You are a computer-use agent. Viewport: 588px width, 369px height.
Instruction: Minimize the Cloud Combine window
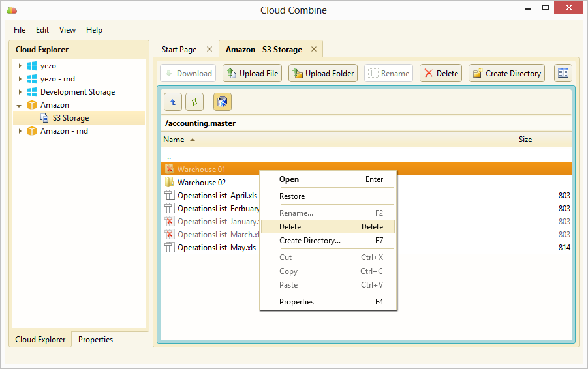pyautogui.click(x=528, y=8)
